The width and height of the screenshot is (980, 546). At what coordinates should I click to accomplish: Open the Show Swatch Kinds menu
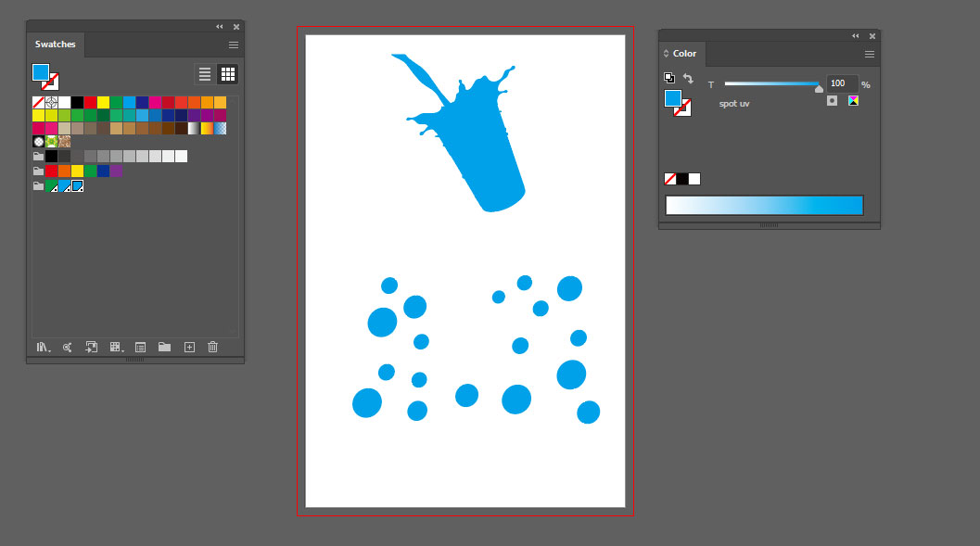point(116,347)
